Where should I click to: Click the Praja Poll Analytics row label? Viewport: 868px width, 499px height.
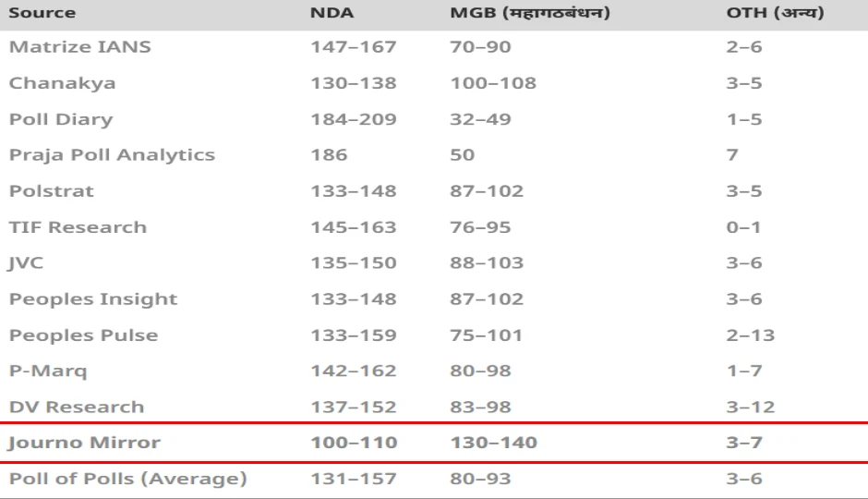(x=112, y=155)
